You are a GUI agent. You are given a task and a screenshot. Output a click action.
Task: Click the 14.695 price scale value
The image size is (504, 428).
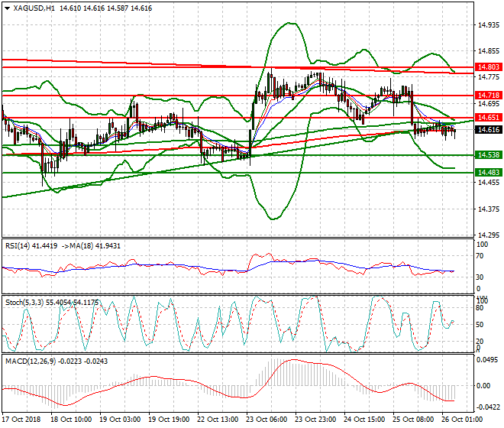point(489,104)
